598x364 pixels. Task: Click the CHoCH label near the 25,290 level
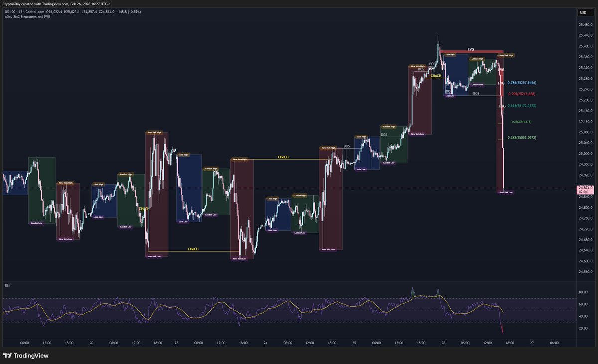[x=435, y=75]
